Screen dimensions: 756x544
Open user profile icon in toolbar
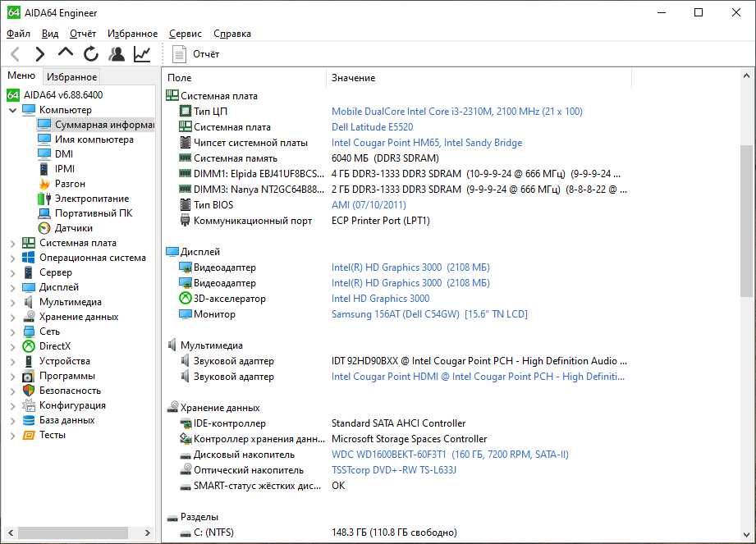(x=117, y=54)
